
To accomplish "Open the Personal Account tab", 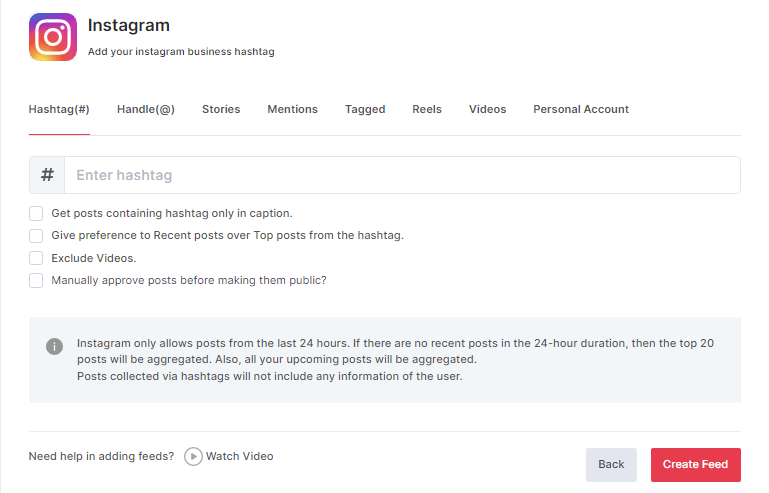I will pos(581,109).
